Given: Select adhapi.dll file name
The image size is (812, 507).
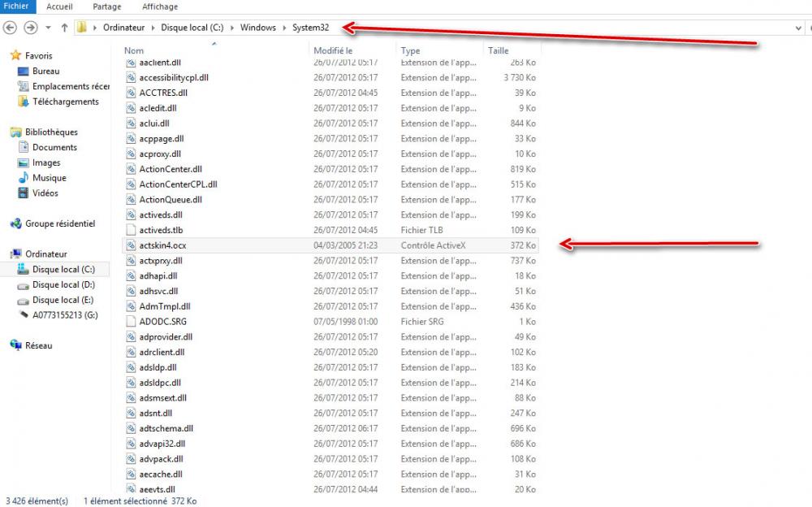Looking at the screenshot, I should click(158, 275).
